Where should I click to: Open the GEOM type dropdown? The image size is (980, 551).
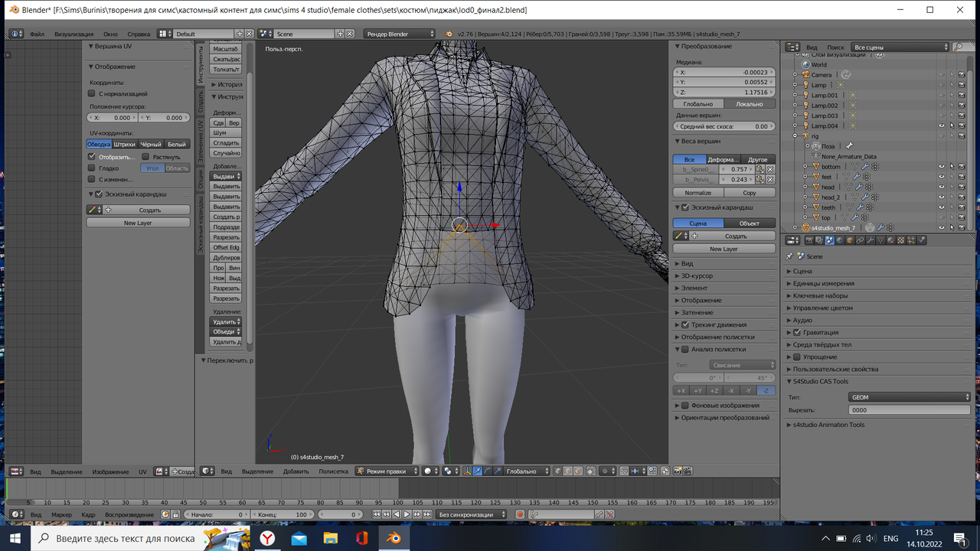pos(910,397)
